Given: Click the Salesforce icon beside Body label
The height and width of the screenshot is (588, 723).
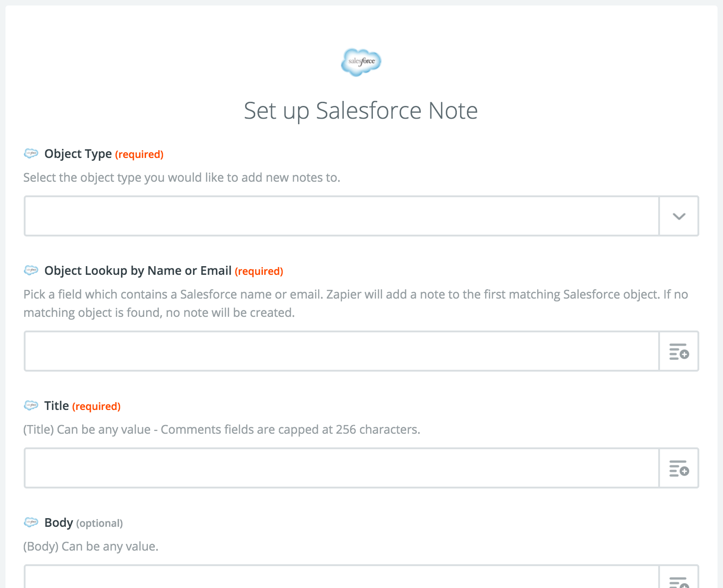Looking at the screenshot, I should click(x=31, y=522).
